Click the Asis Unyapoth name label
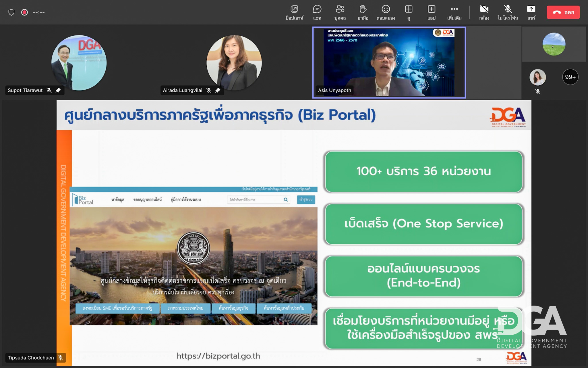The image size is (588, 368). [334, 90]
